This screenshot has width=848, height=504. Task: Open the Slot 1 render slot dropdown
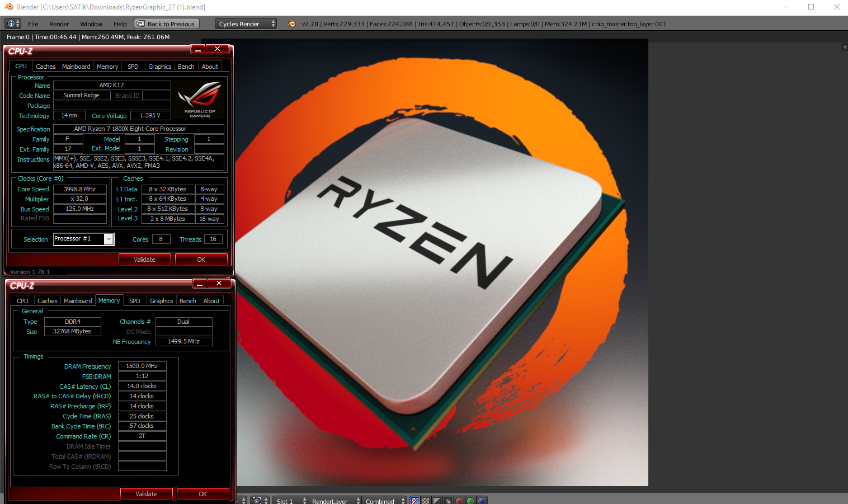pos(291,501)
